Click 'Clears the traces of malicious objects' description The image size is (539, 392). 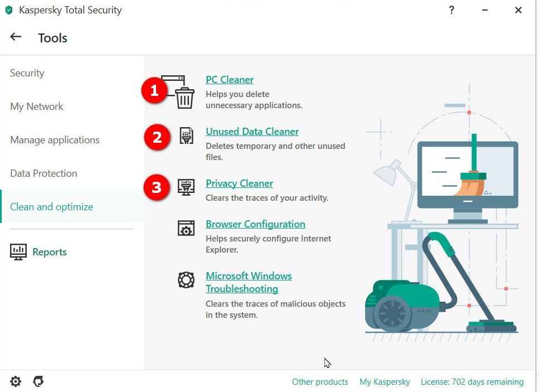point(275,309)
